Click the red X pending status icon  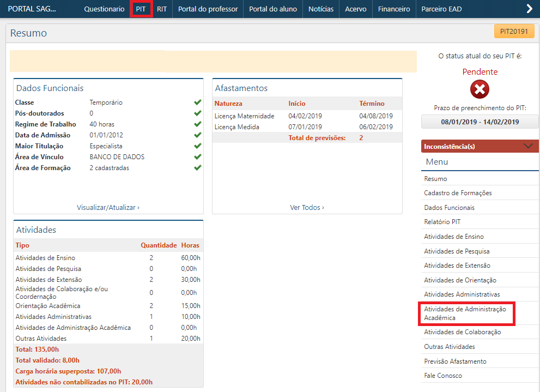click(480, 89)
